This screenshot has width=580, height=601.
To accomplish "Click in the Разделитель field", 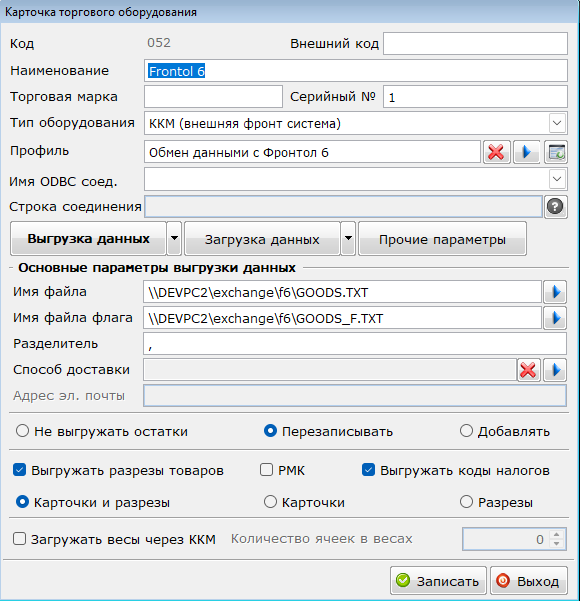I will [x=355, y=344].
